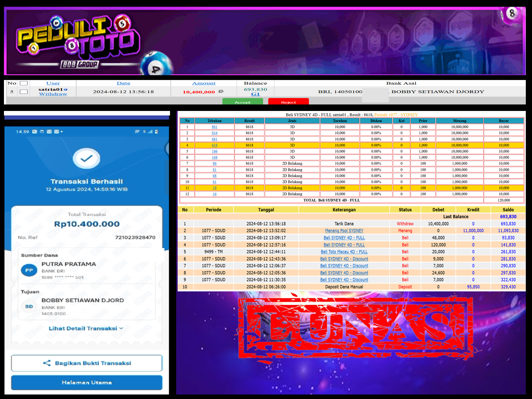Tick the select-all checkbox in header row
532x399 pixels.
pos(24,83)
